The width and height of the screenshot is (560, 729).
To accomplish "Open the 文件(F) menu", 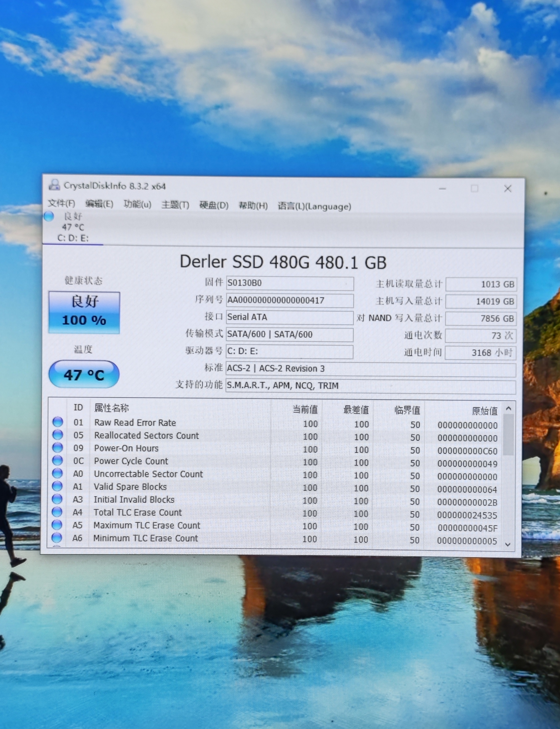I will (x=61, y=203).
